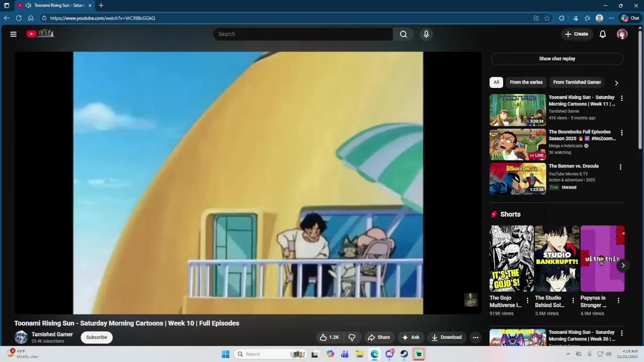Screen dimensions: 644x362
Task: Open options menu for Toonami Week 11 video
Action: [622, 99]
